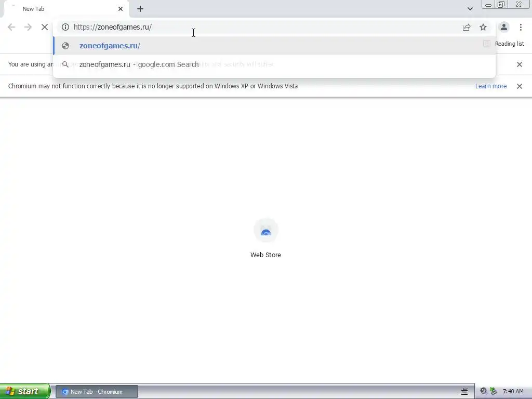Share this page icon

pos(467,27)
